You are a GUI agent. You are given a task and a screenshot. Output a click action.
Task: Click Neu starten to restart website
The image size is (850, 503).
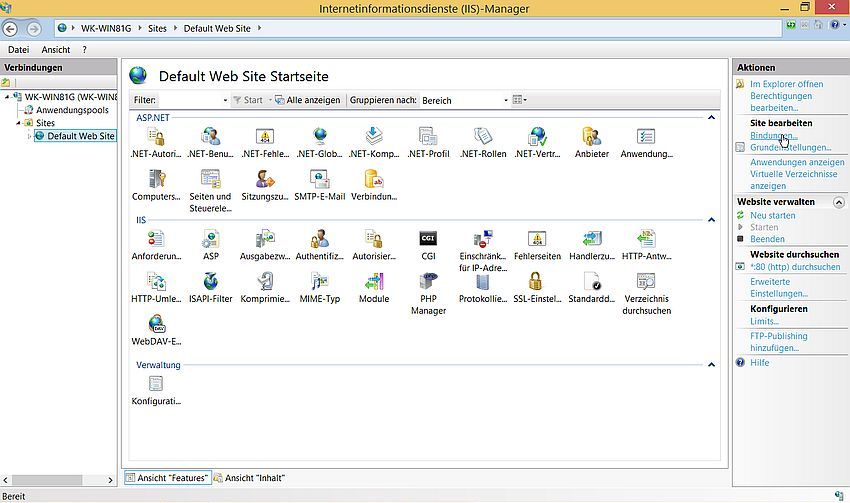coord(772,215)
